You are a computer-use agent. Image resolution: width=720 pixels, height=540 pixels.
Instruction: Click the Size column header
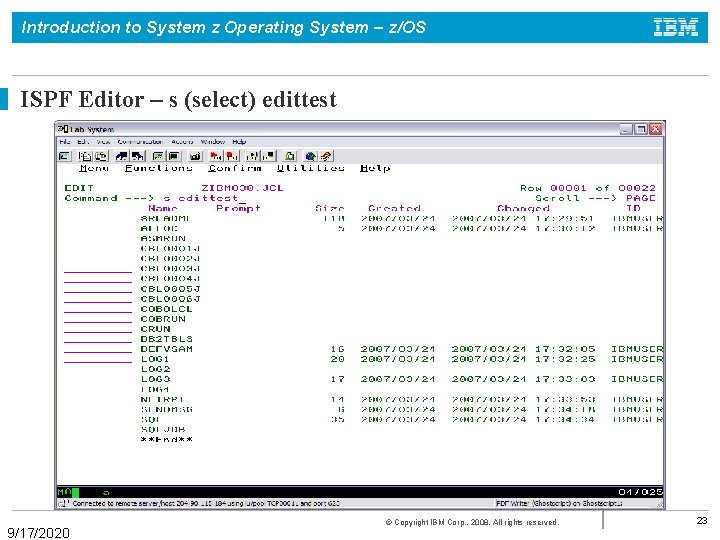[330, 208]
